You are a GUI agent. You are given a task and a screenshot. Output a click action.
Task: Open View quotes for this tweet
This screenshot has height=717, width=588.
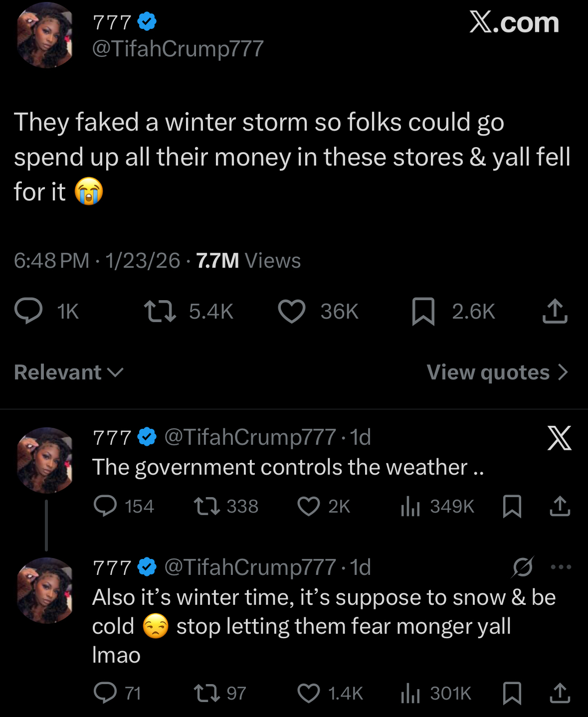point(488,372)
